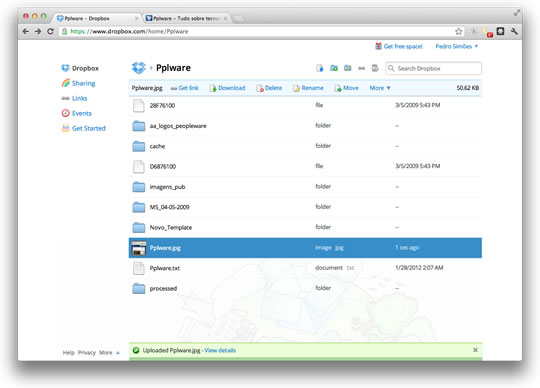540x388 pixels.
Task: Click the share folder rainbow icon
Action: (347, 68)
